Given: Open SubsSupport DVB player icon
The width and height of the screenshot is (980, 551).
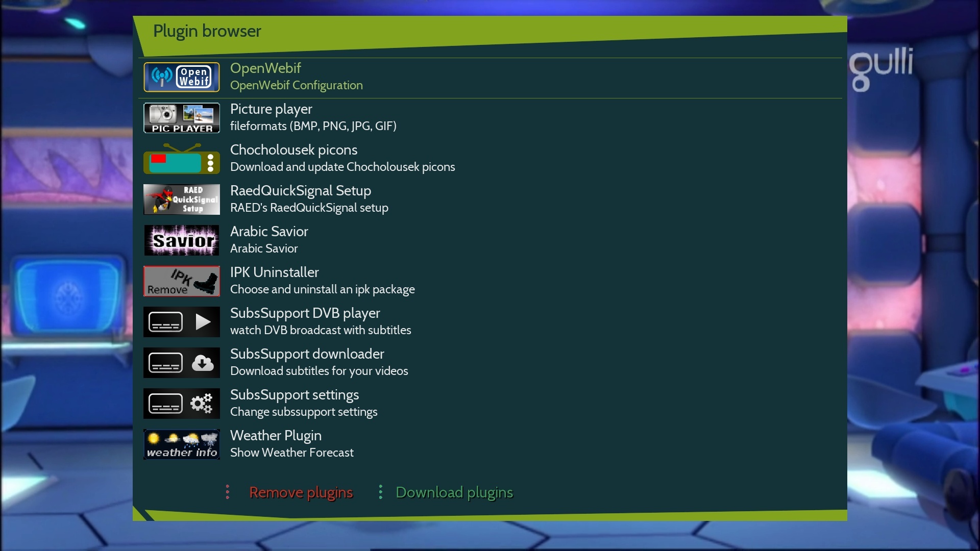Looking at the screenshot, I should point(182,321).
